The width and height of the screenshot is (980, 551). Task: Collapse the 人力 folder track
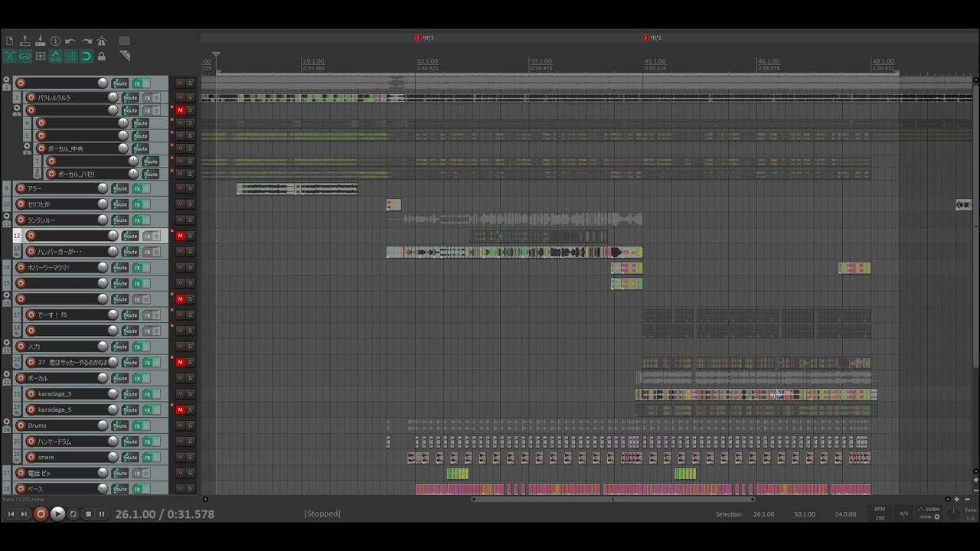coord(7,343)
